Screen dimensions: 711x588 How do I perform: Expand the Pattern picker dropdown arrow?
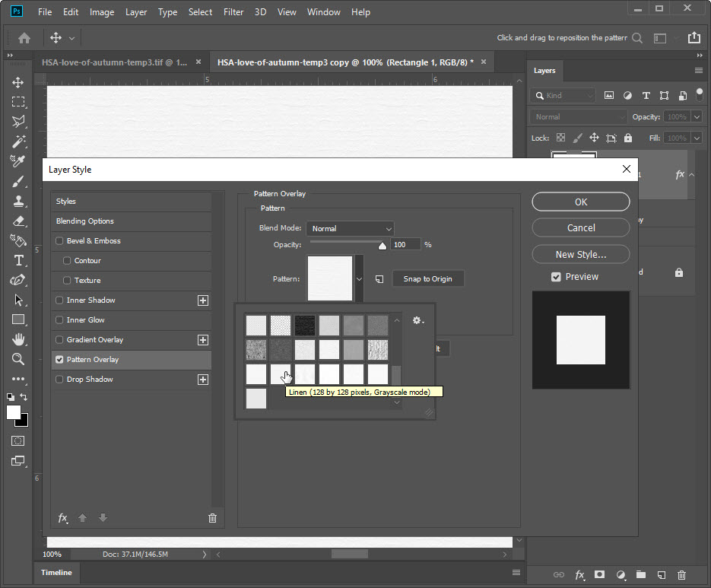359,279
